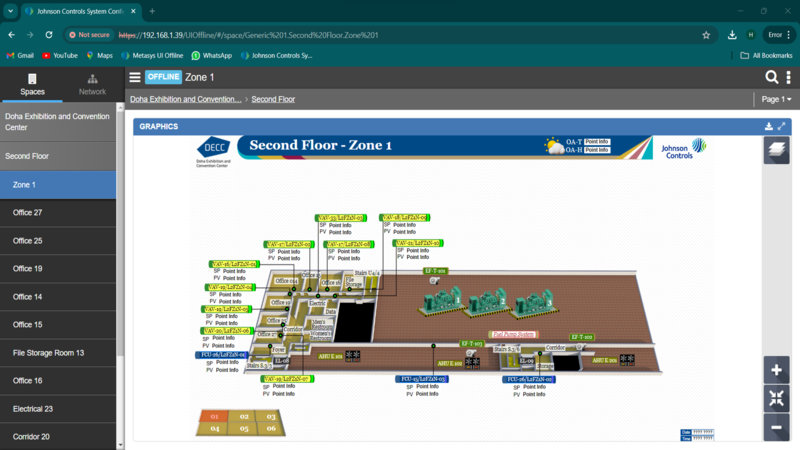
Task: Click the Second Floor breadcrumb link
Action: 273,100
